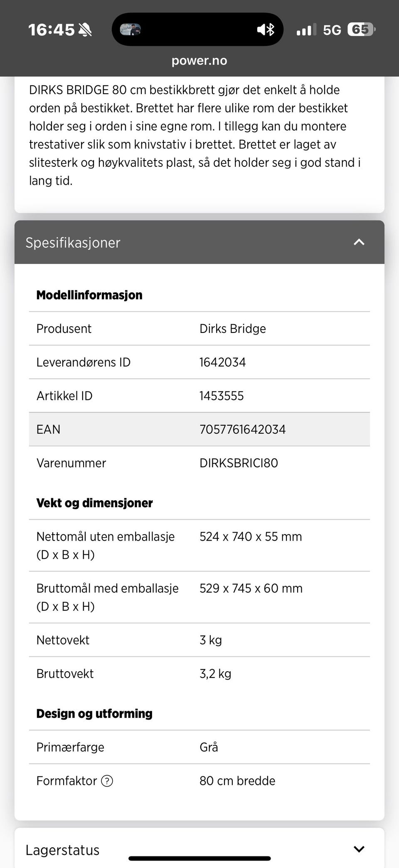Viewport: 399px width, 868px height.
Task: Select the Artikkel ID value 1453555
Action: pos(222,396)
